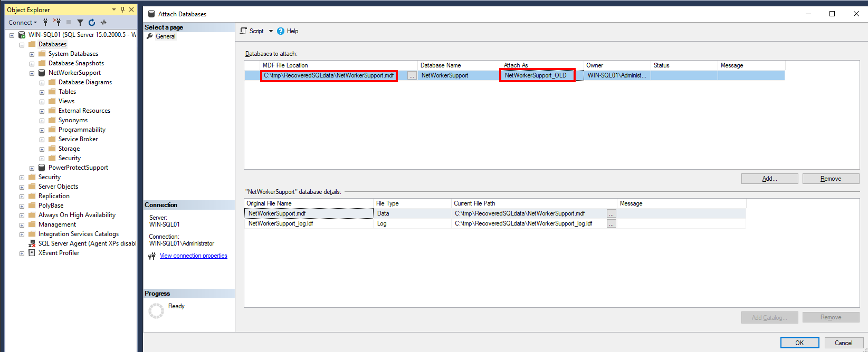Click the Script menu button
868x352 pixels.
252,31
